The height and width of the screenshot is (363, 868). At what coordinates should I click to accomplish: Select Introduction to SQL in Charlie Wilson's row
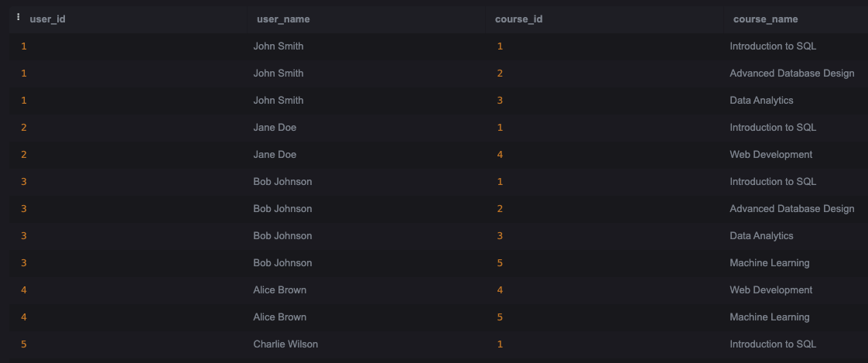[773, 344]
